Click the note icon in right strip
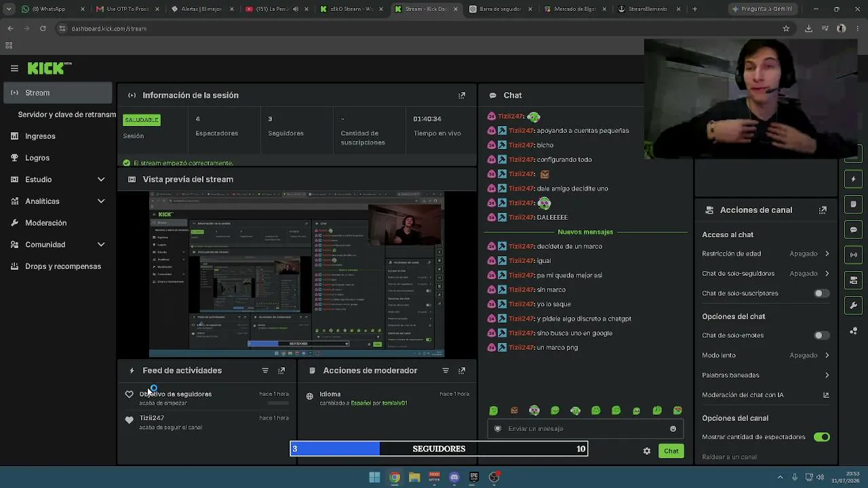Image resolution: width=868 pixels, height=488 pixels. coord(853,204)
